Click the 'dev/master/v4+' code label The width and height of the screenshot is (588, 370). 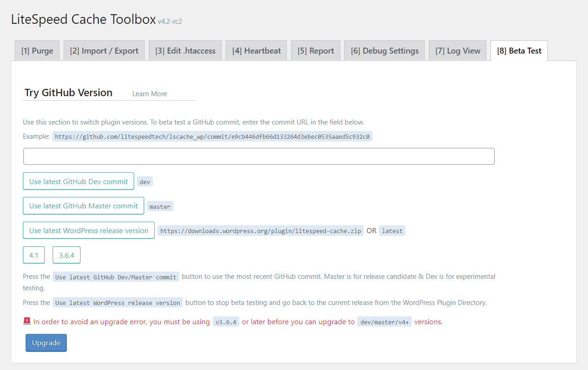point(384,322)
